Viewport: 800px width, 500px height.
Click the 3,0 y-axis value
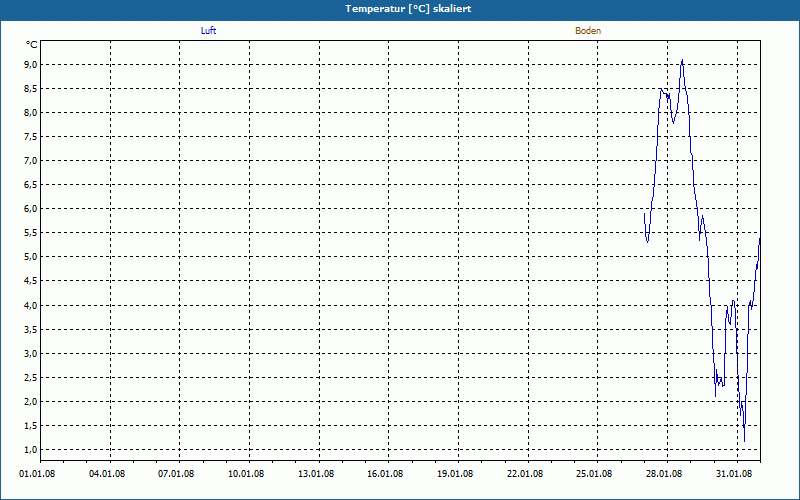click(x=31, y=354)
